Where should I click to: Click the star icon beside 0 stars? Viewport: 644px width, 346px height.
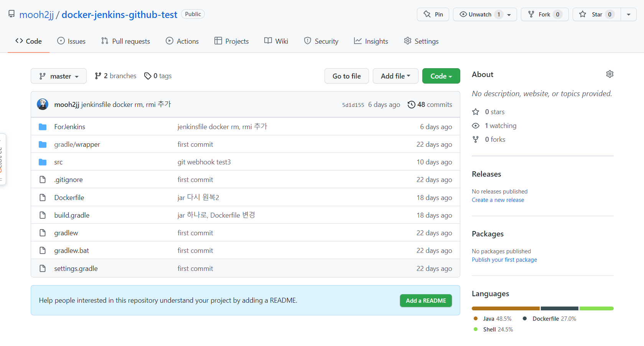(x=476, y=112)
